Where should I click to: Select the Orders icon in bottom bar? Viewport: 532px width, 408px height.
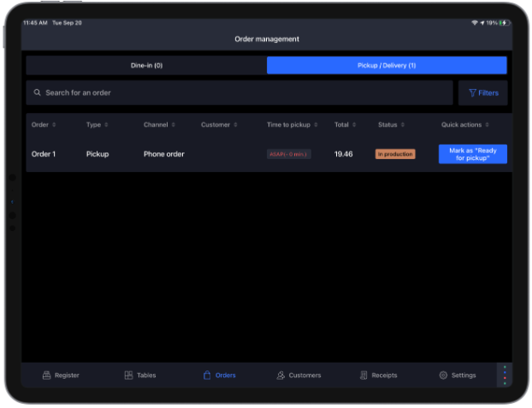pyautogui.click(x=207, y=375)
